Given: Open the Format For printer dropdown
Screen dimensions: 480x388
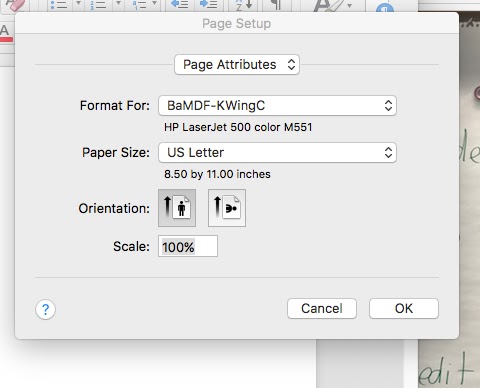Looking at the screenshot, I should pyautogui.click(x=277, y=106).
